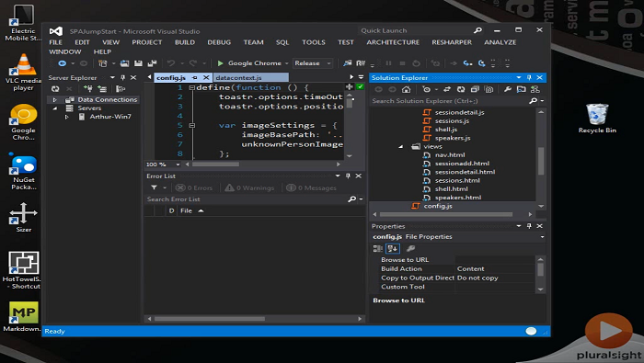Click the Undo toolbar icon
Image resolution: width=644 pixels, height=363 pixels.
coord(171,63)
